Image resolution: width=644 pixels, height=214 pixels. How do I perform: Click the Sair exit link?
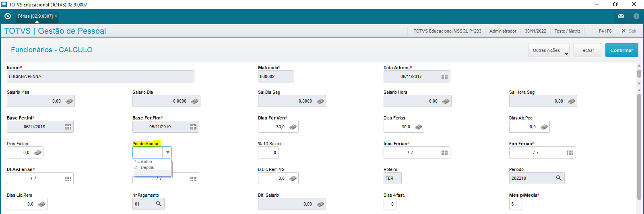pyautogui.click(x=629, y=31)
